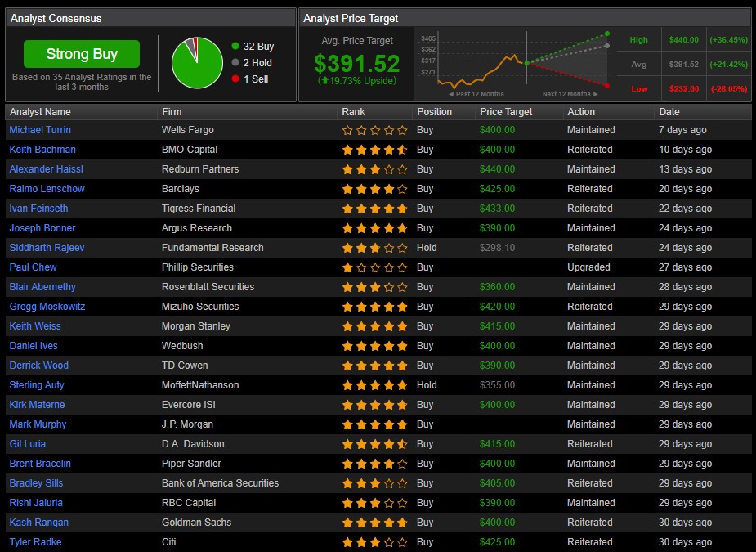Click the High $440.00 target value
The image size is (756, 552).
(684, 40)
